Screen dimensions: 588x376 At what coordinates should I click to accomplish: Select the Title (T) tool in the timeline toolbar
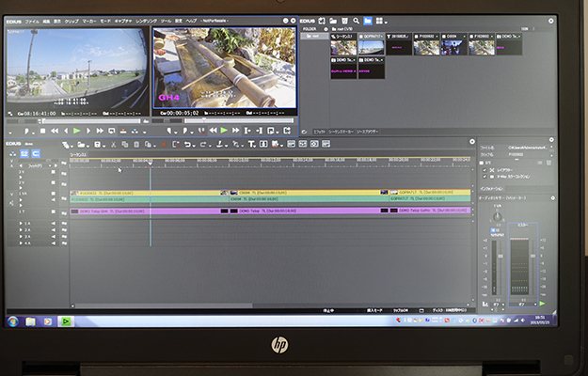click(x=251, y=144)
